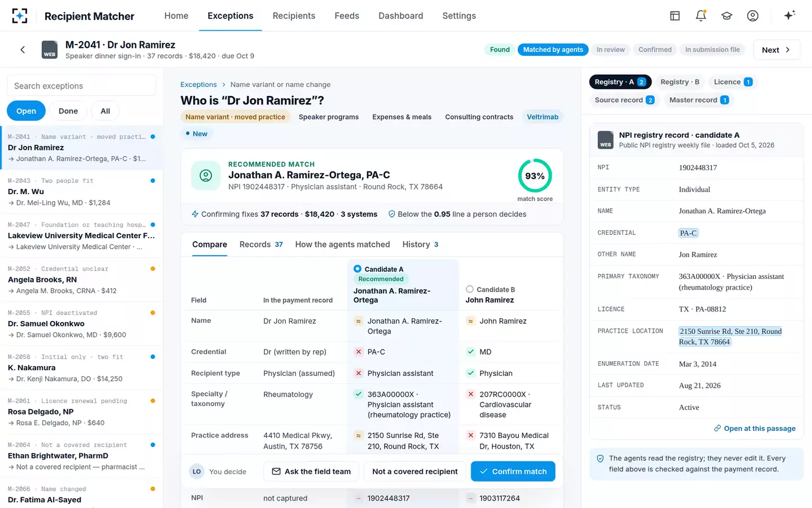The width and height of the screenshot is (812, 508).
Task: Click the WEB file icon beside M-2041
Action: tap(50, 50)
